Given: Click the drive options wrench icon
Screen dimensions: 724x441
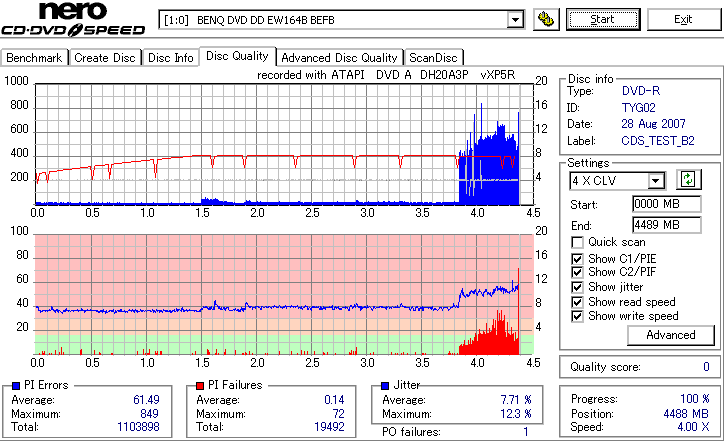Looking at the screenshot, I should click(546, 19).
